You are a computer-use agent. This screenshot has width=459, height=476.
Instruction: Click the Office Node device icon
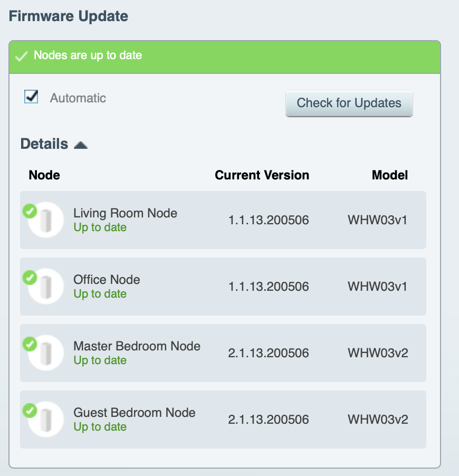pos(46,286)
